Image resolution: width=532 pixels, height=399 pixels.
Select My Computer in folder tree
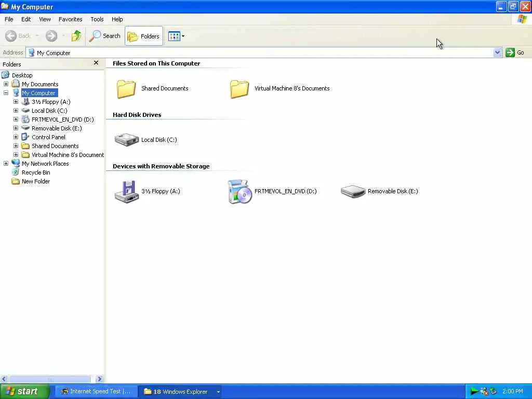pos(38,93)
